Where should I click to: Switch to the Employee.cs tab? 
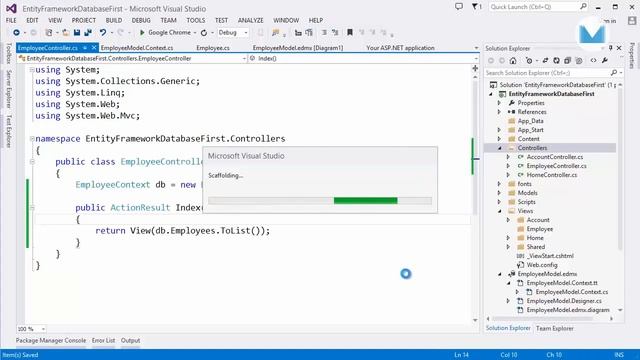213,48
